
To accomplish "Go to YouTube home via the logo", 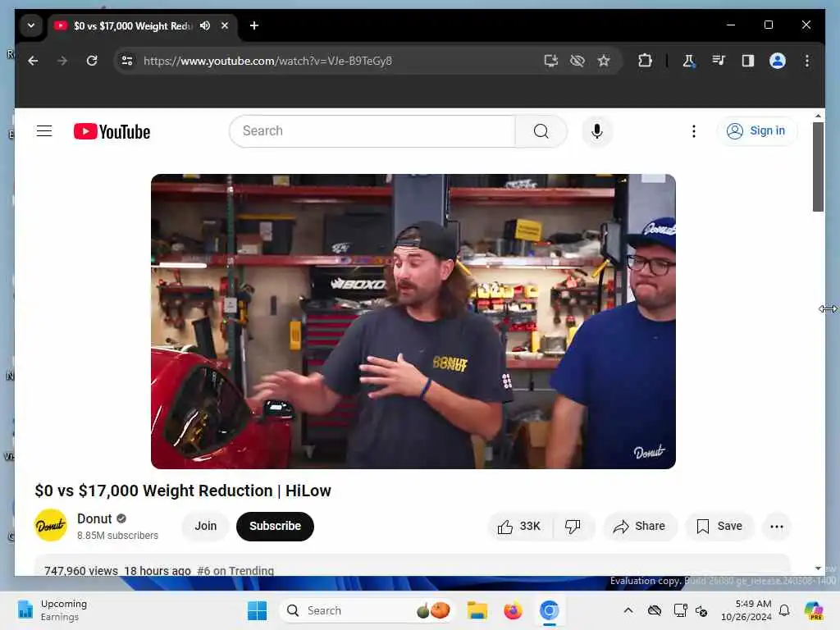I will 112,131.
